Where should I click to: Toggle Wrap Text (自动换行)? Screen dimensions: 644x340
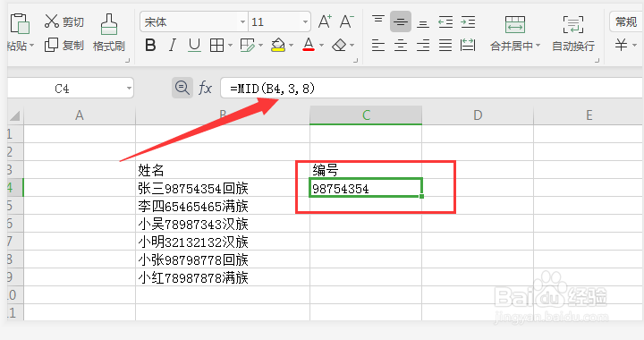pyautogui.click(x=573, y=34)
